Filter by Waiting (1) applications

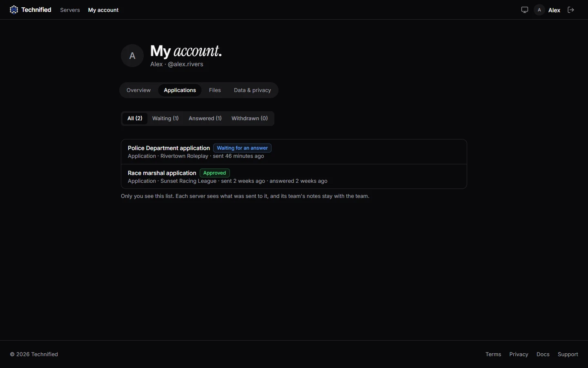[165, 118]
